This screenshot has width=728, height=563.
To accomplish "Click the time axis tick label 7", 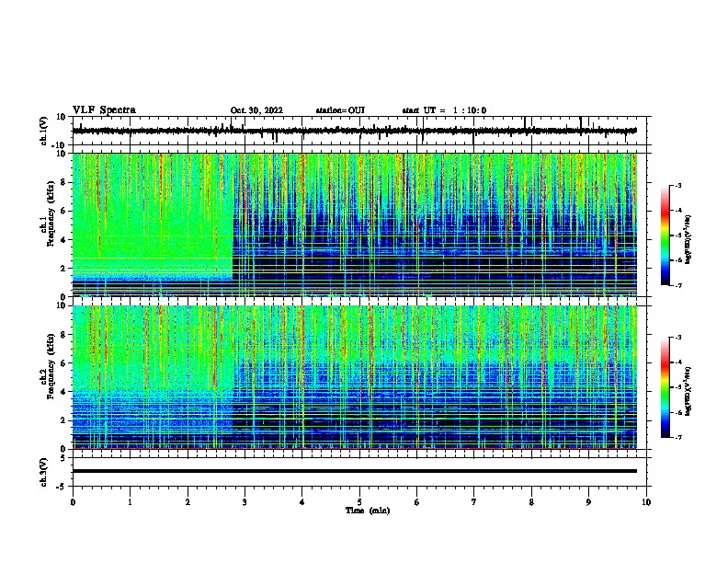I will tap(474, 502).
